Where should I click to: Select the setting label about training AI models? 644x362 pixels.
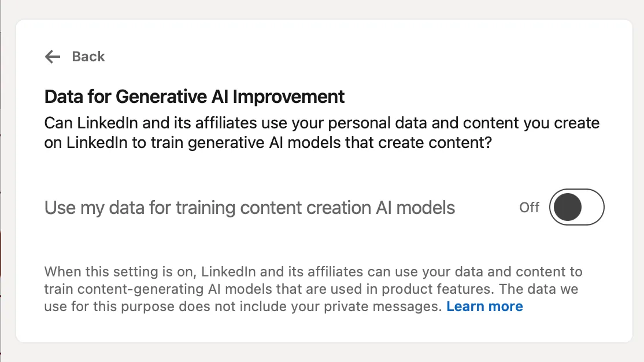coord(250,207)
